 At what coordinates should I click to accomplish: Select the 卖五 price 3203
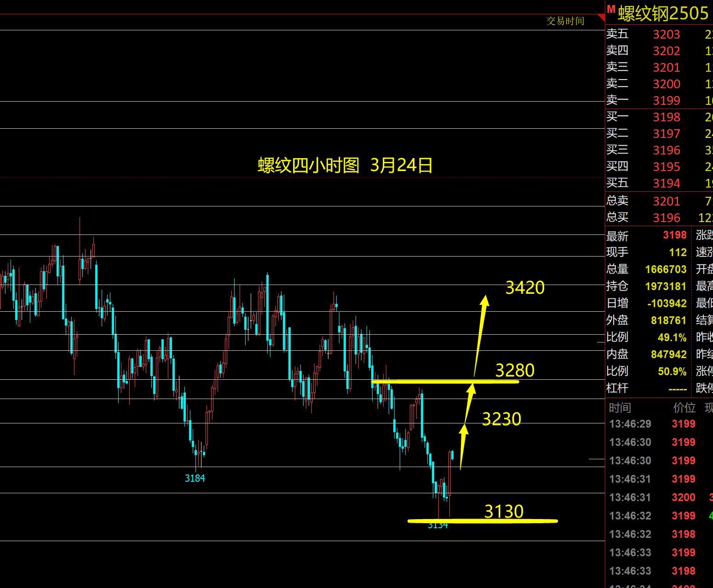click(x=666, y=34)
